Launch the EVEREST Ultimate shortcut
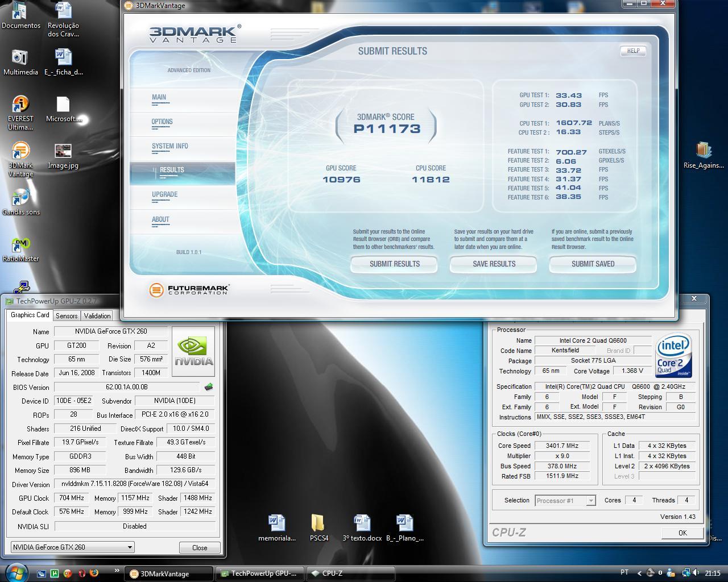 tap(20, 113)
